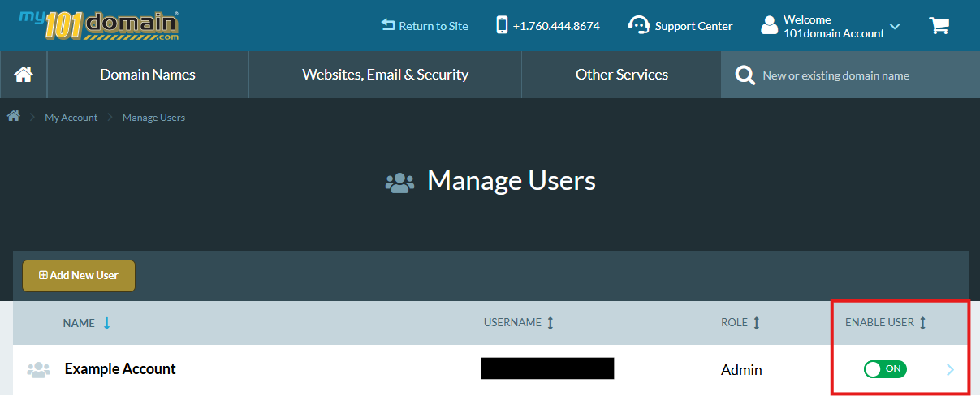
Task: Click the Add New User button
Action: pyautogui.click(x=79, y=276)
